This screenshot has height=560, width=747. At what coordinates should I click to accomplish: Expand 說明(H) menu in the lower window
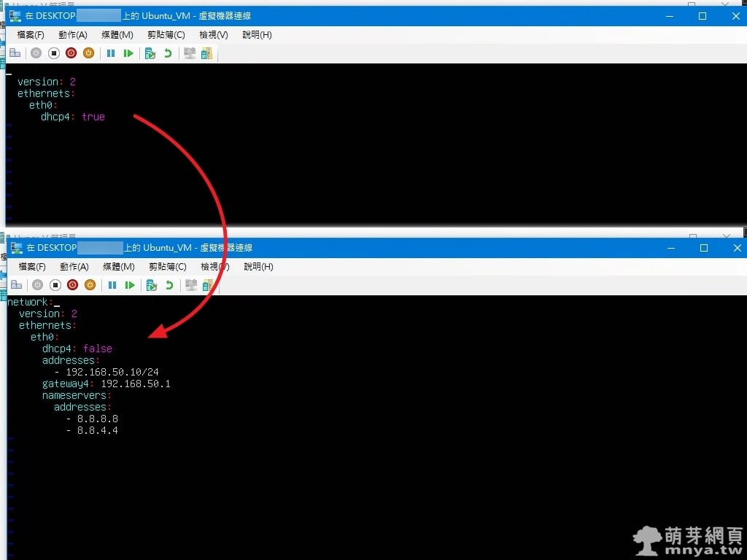tap(258, 267)
